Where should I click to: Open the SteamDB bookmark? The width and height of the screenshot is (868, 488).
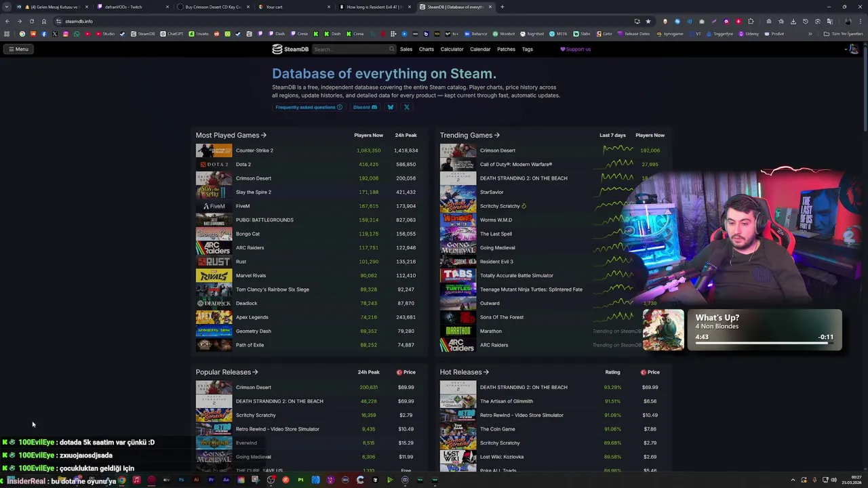tap(142, 34)
